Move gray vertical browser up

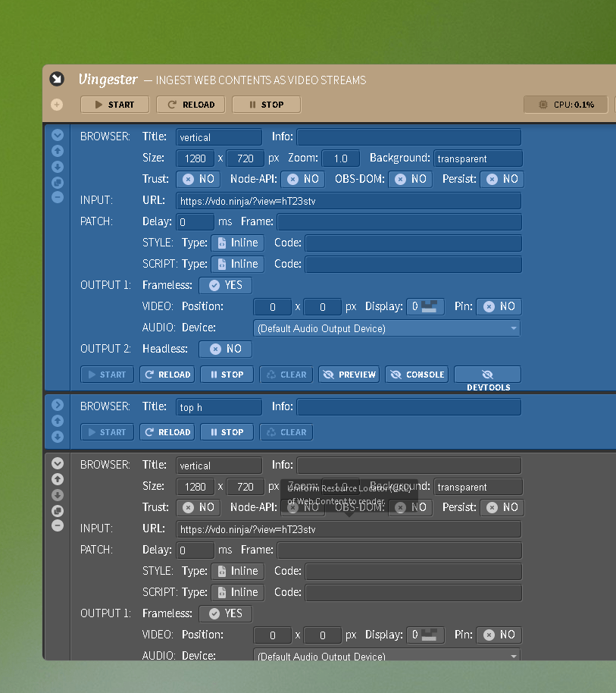pyautogui.click(x=58, y=479)
